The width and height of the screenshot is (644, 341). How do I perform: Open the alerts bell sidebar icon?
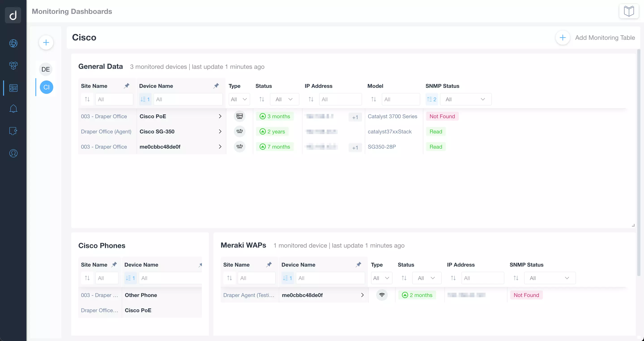coord(13,109)
